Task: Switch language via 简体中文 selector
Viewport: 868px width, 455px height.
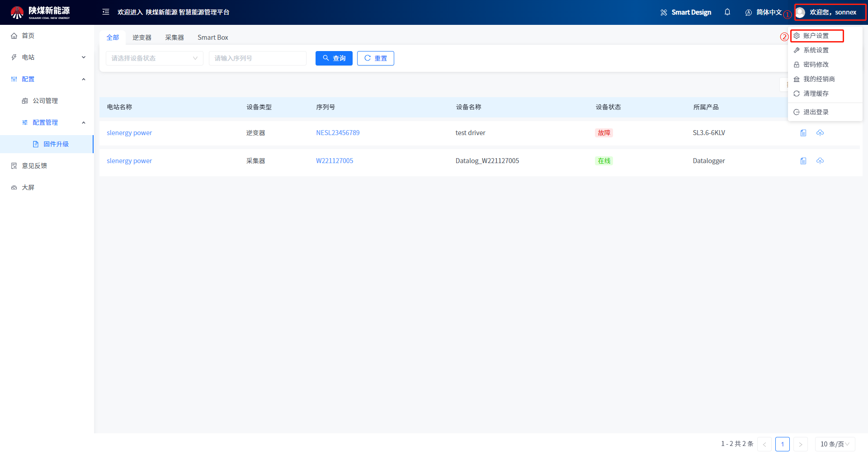Action: pos(764,12)
